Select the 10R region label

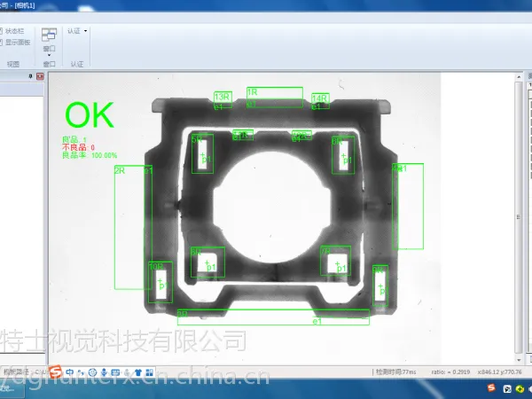(156, 267)
